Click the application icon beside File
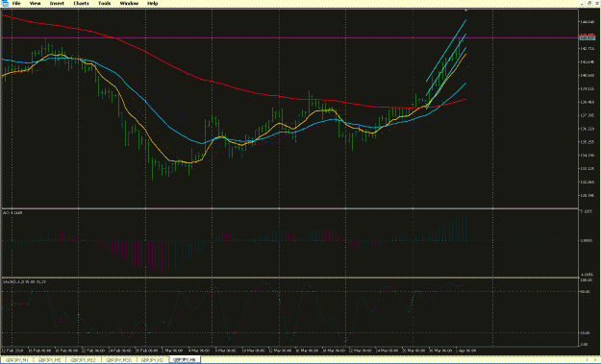This screenshot has width=601, height=364. tap(5, 4)
